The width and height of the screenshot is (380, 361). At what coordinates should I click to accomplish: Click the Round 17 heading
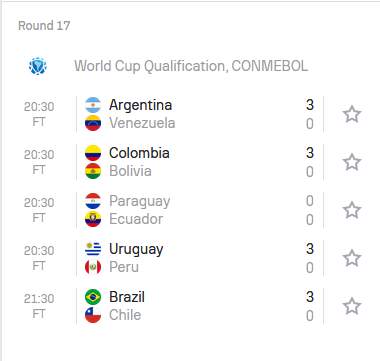pos(44,26)
